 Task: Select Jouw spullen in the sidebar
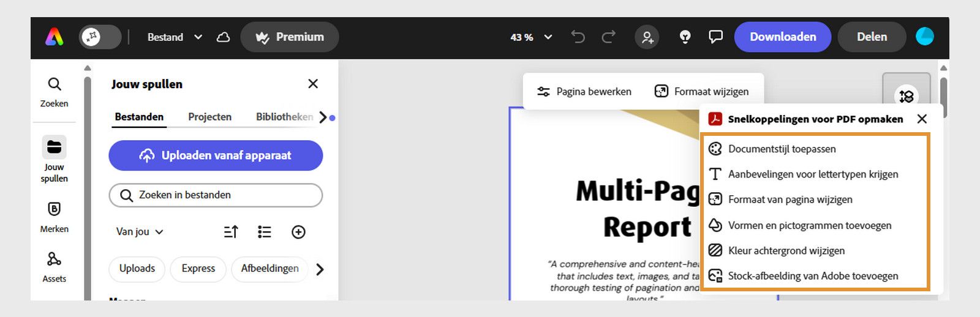[55, 160]
